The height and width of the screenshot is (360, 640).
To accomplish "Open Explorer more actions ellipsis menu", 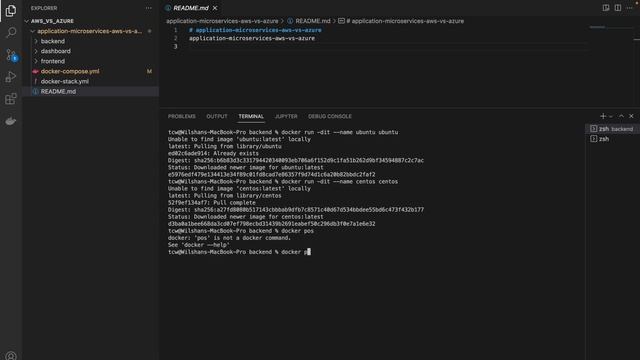I will (x=149, y=8).
